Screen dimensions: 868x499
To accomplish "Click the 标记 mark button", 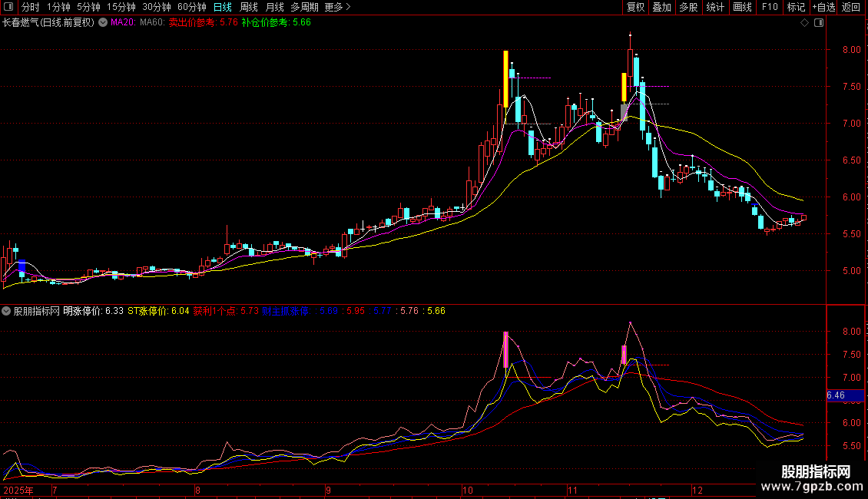I will click(796, 7).
